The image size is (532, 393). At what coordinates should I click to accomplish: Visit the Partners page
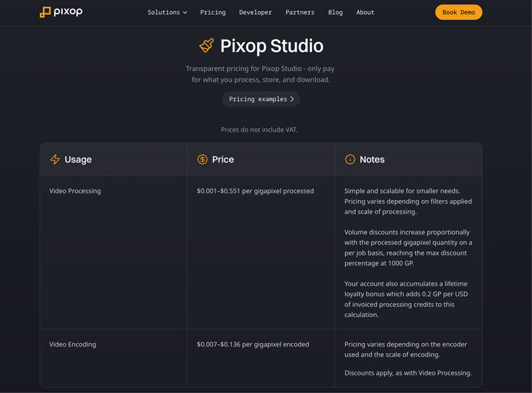(x=300, y=12)
